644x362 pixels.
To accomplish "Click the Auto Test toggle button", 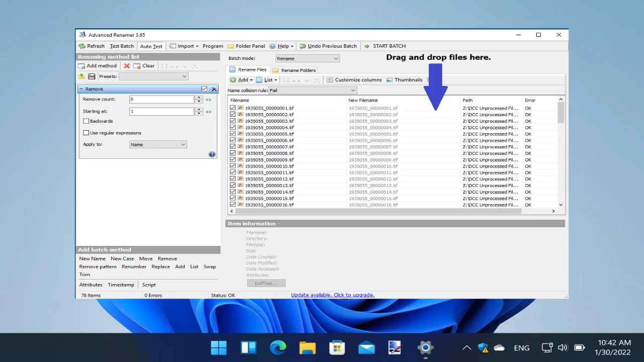I will [x=151, y=46].
